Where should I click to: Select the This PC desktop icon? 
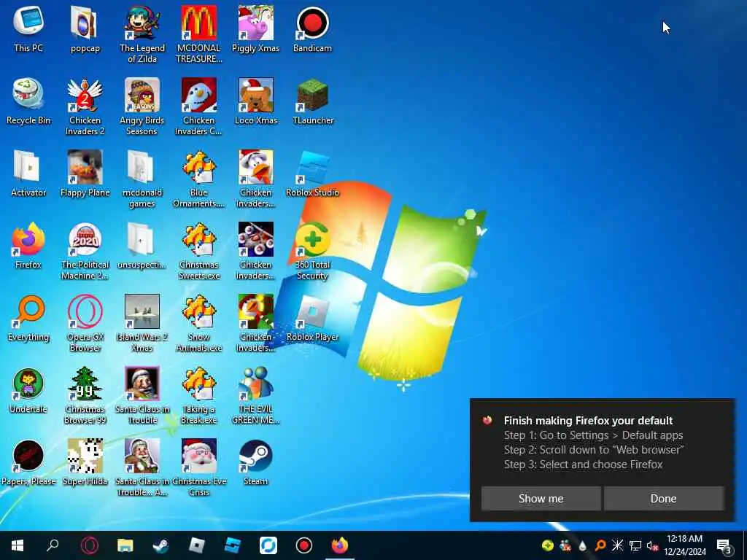(28, 28)
